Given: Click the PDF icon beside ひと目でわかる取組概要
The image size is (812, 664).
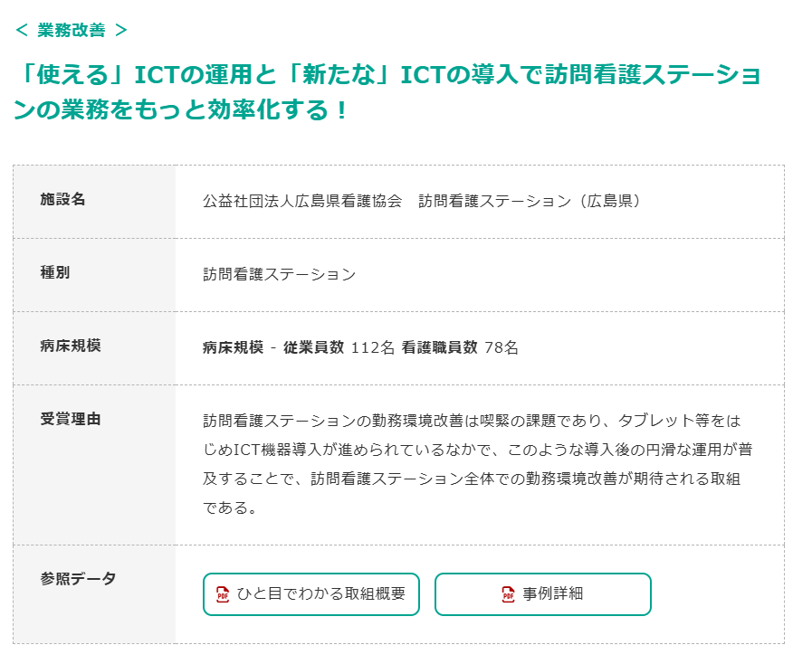Looking at the screenshot, I should click(x=223, y=594).
